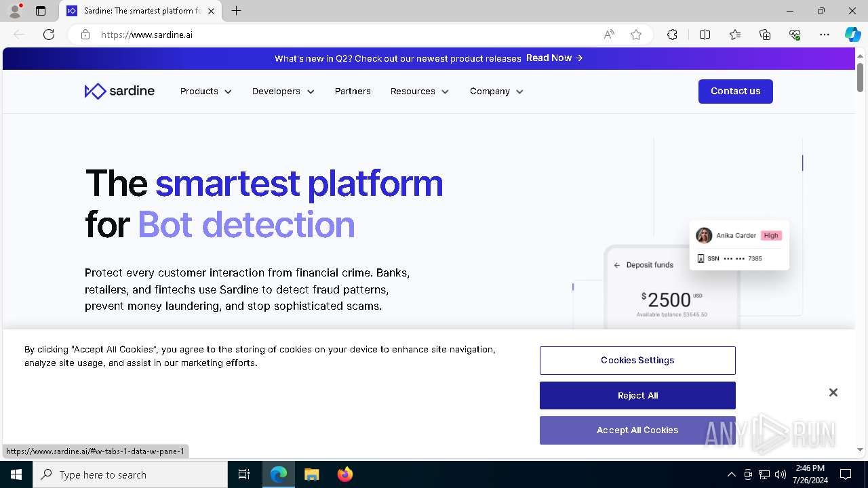Expand the Company dropdown menu
The height and width of the screenshot is (488, 868).
[496, 91]
